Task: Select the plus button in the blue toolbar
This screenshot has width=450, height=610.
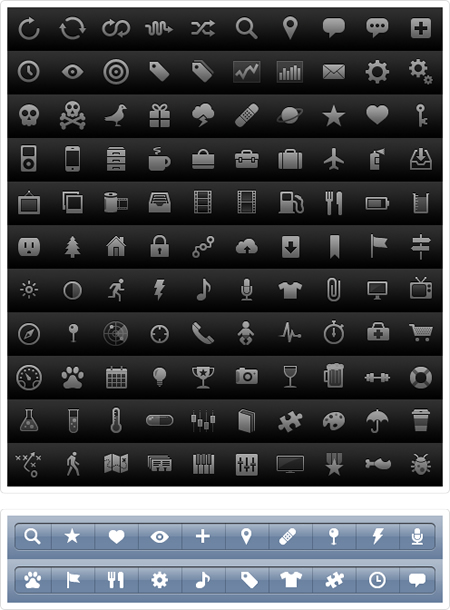Action: point(203,536)
